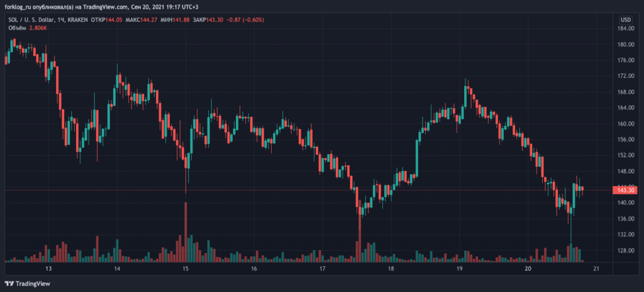Viewport: 644px width, 292px height.
Task: Click the 160.00 level on price scale
Action: tap(624, 124)
